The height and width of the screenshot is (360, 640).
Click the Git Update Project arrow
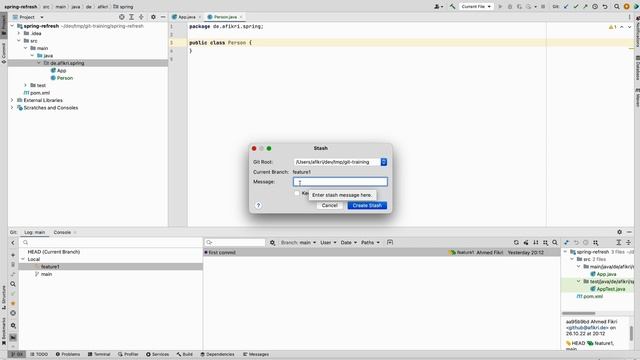(x=566, y=7)
